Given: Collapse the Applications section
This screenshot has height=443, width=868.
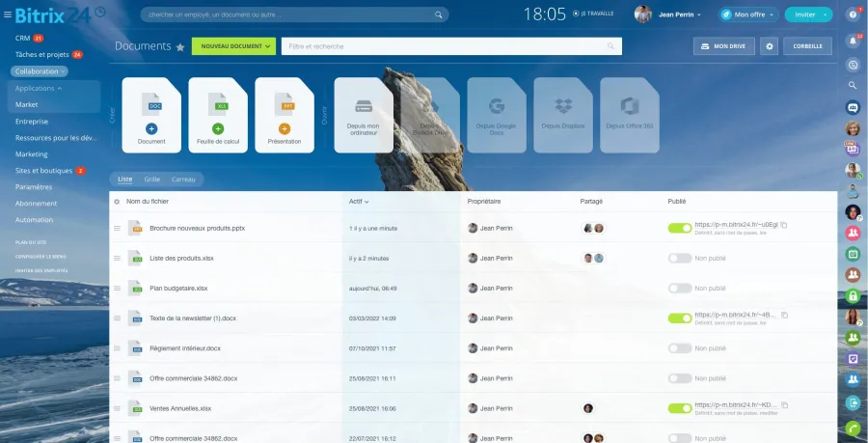Looking at the screenshot, I should [39, 88].
